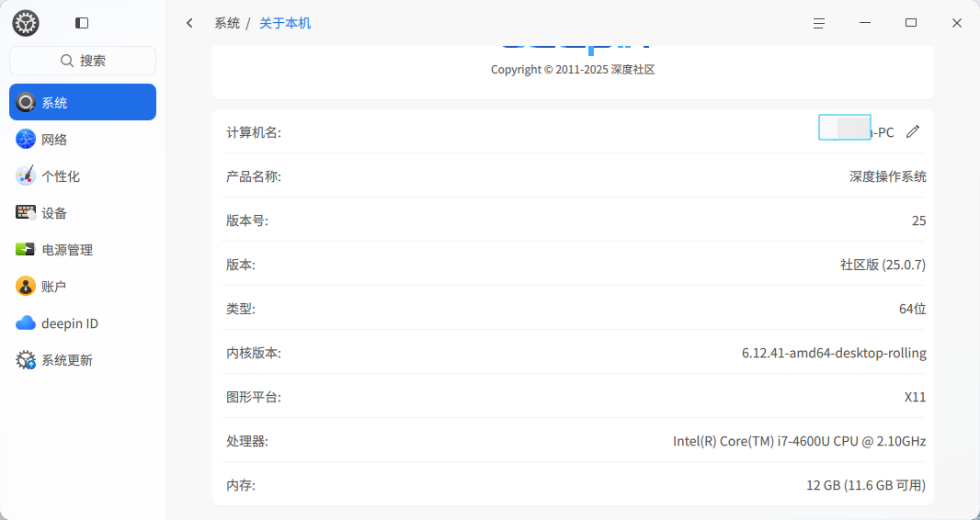Click the 设备 keyboard icon
Viewport: 980px width, 520px height.
[x=26, y=213]
